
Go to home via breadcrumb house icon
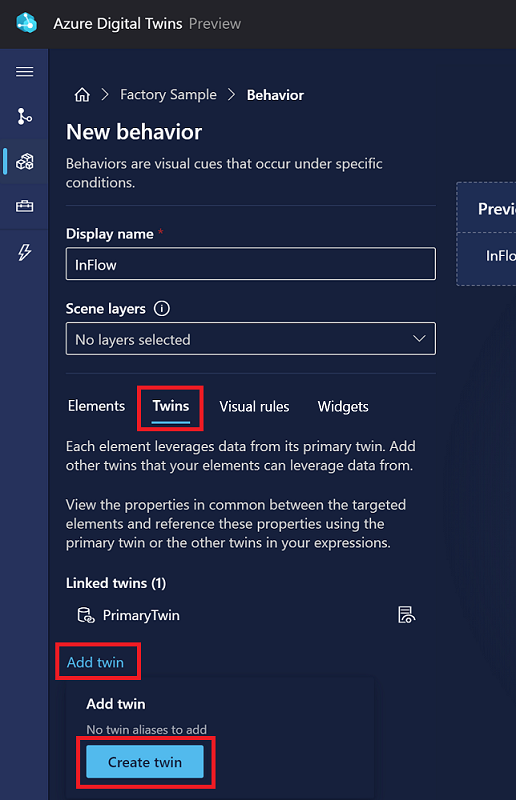click(x=82, y=95)
